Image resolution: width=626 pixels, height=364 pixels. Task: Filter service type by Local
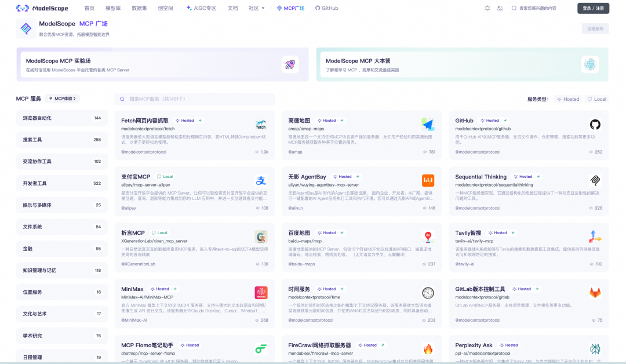pyautogui.click(x=597, y=99)
